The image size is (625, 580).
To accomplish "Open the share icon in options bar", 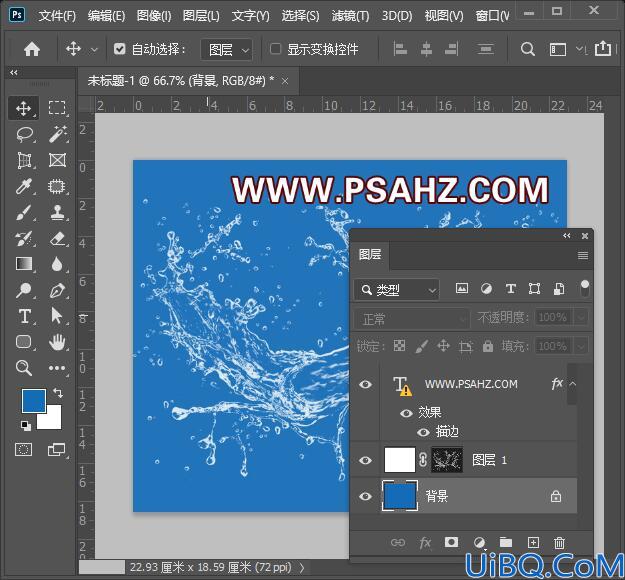I will pyautogui.click(x=603, y=49).
